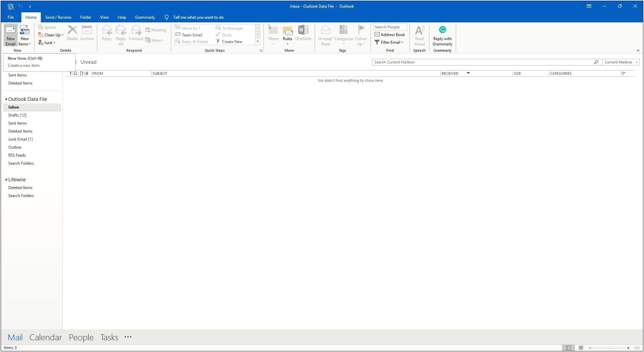Click the search magnifier icon
This screenshot has width=644, height=352.
click(596, 62)
